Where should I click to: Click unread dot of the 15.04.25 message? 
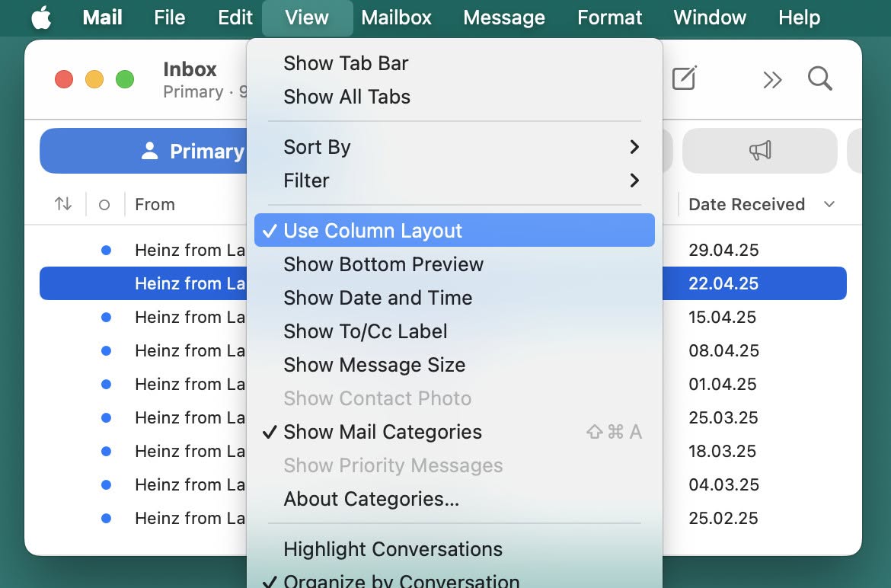[106, 317]
